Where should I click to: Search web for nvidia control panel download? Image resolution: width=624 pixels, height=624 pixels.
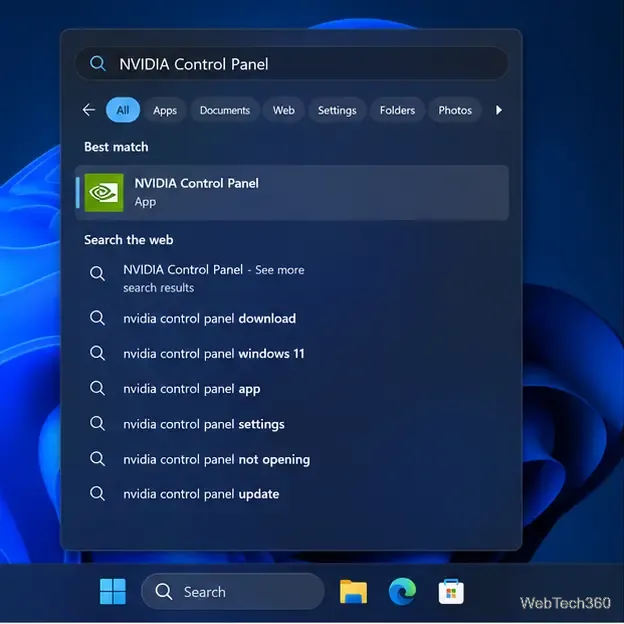(209, 318)
